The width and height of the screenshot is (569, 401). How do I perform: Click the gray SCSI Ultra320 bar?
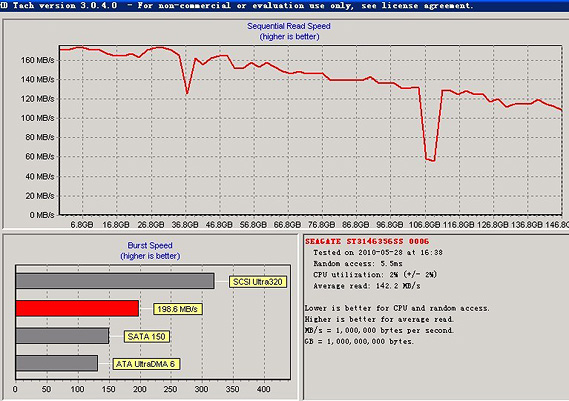115,281
